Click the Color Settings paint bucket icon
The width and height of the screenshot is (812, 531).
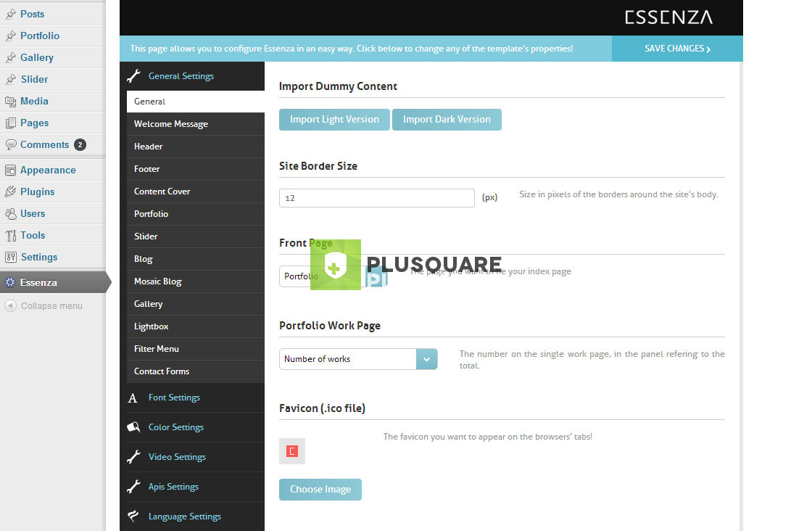click(133, 427)
